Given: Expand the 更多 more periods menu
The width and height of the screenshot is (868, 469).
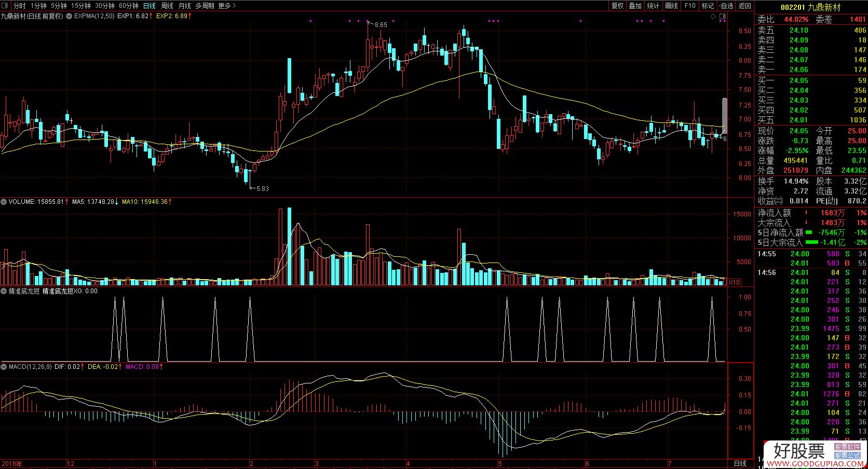Looking at the screenshot, I should pyautogui.click(x=227, y=6).
